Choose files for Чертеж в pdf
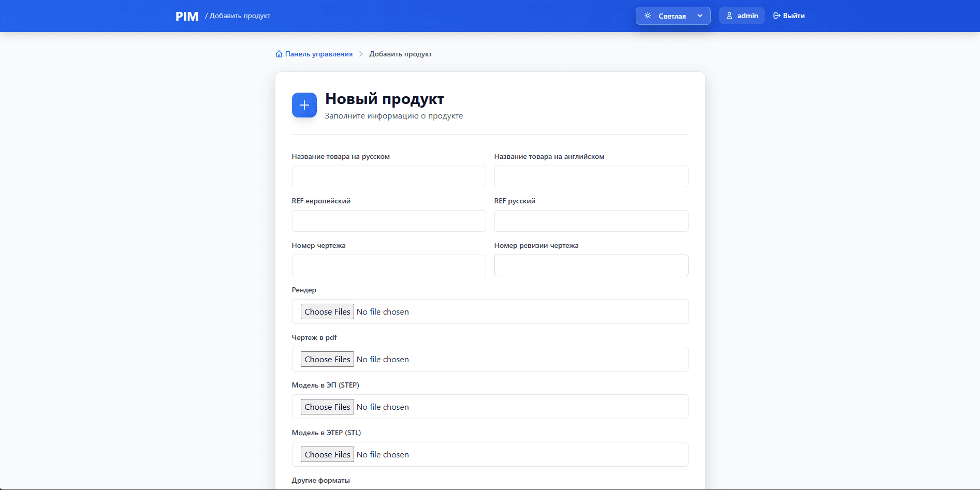Image resolution: width=980 pixels, height=490 pixels. [327, 359]
